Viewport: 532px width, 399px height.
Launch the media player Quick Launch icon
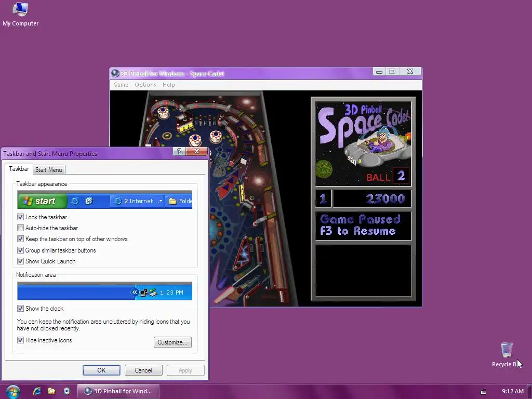67,391
